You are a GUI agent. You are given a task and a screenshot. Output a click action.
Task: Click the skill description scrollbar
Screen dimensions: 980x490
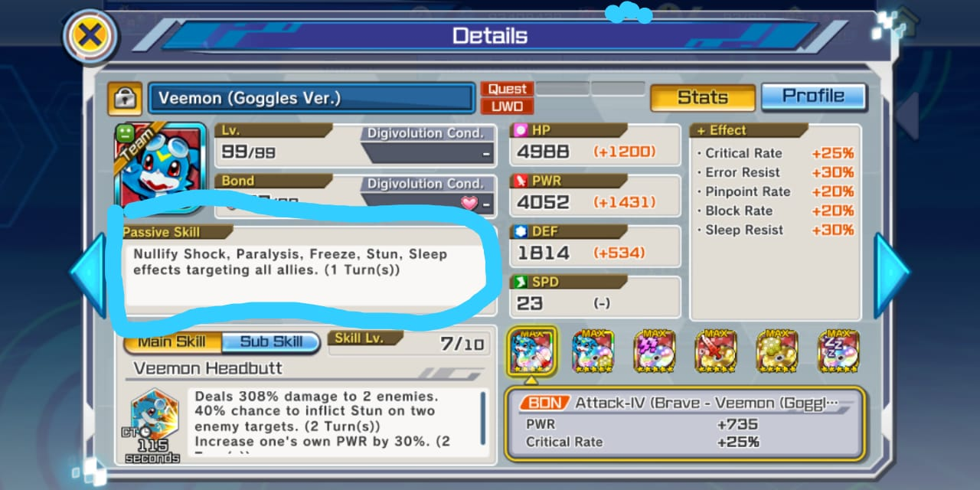point(482,418)
